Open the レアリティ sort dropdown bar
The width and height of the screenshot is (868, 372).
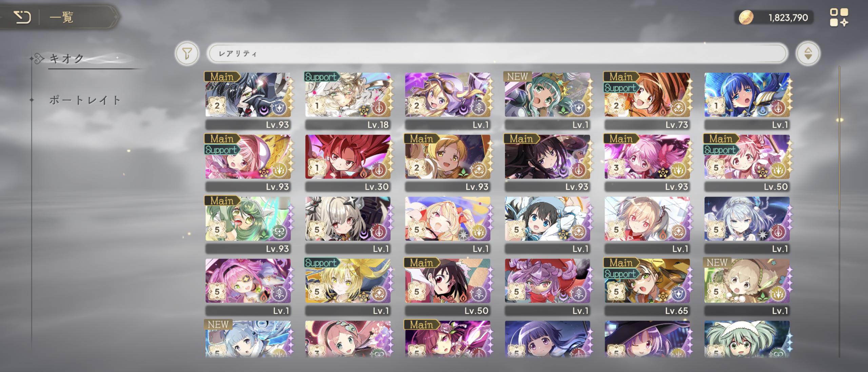[x=496, y=53]
